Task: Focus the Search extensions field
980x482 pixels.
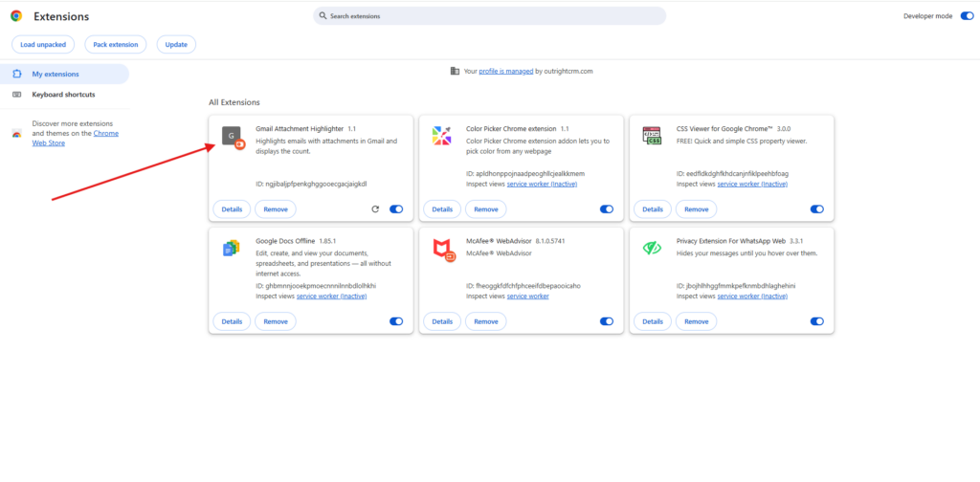Action: coord(489,16)
